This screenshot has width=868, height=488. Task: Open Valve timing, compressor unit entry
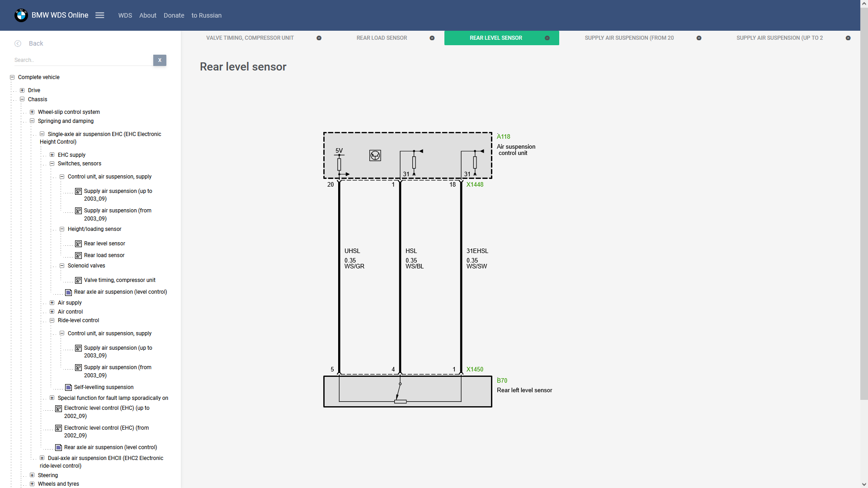pyautogui.click(x=119, y=280)
